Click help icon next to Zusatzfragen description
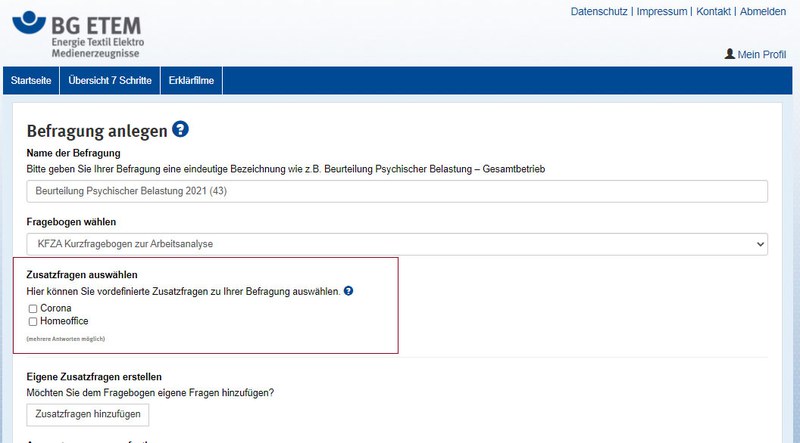The width and height of the screenshot is (800, 443). [x=348, y=291]
